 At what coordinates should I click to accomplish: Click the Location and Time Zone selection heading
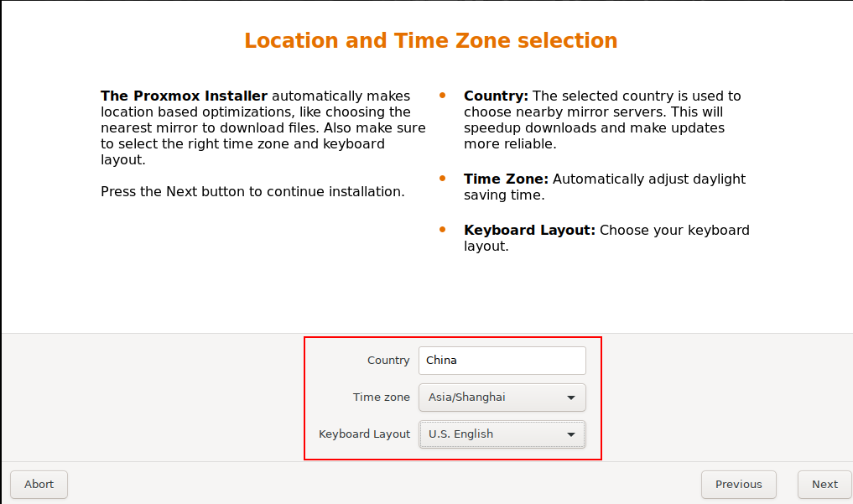430,40
